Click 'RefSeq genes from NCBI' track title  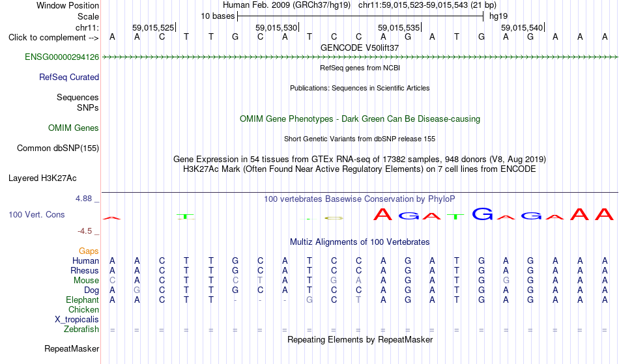tap(360, 68)
